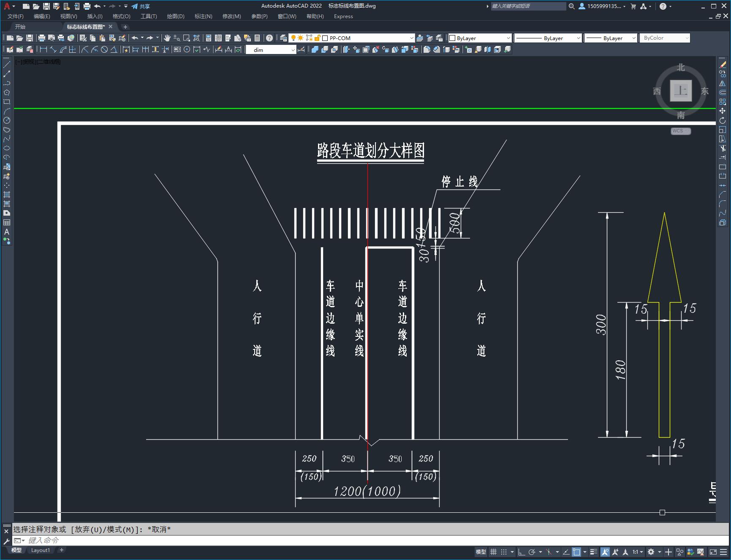Open the dim dimension style dropdown
The width and height of the screenshot is (731, 560).
293,50
